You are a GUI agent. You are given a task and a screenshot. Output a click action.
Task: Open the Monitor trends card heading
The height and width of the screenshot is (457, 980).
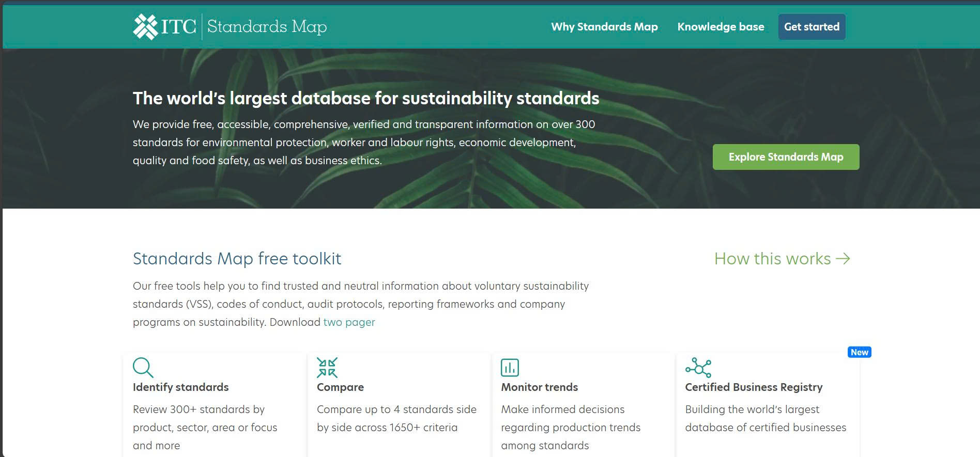tap(539, 387)
